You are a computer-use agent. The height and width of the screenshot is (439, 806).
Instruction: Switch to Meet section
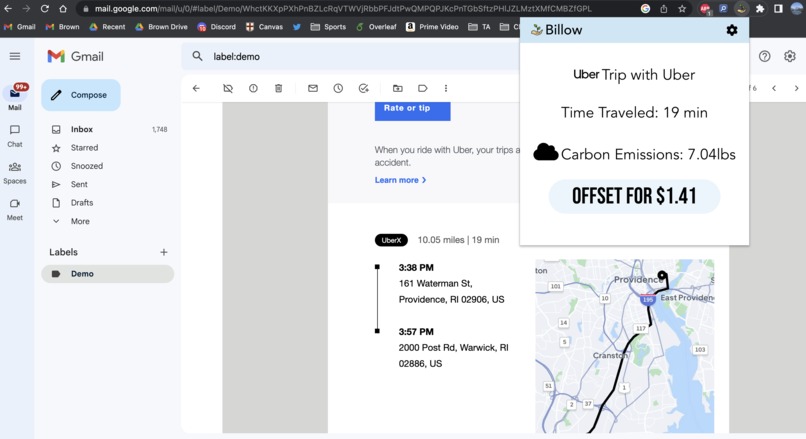pyautogui.click(x=15, y=210)
